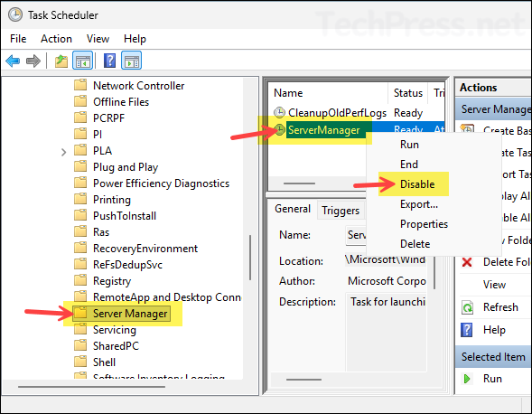The height and width of the screenshot is (414, 532).
Task: Click the Back arrow toolbar icon
Action: tap(13, 61)
